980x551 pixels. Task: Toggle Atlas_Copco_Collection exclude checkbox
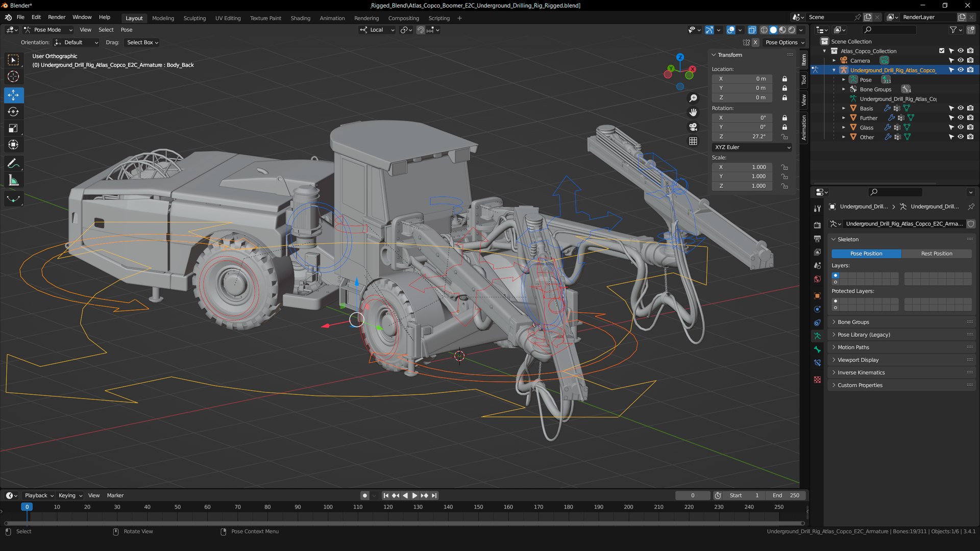tap(942, 51)
